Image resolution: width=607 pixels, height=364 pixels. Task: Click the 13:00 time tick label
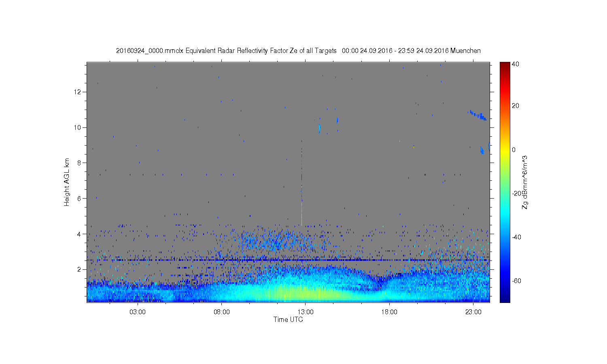(306, 312)
